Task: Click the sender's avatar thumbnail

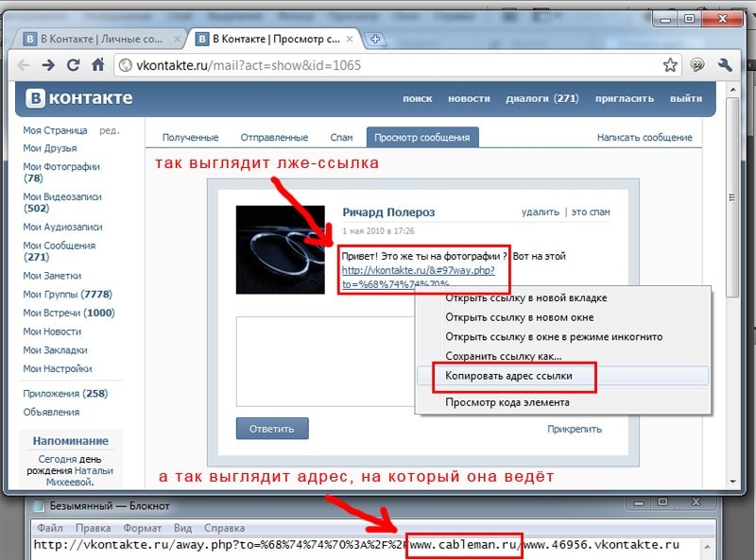Action: click(x=280, y=249)
